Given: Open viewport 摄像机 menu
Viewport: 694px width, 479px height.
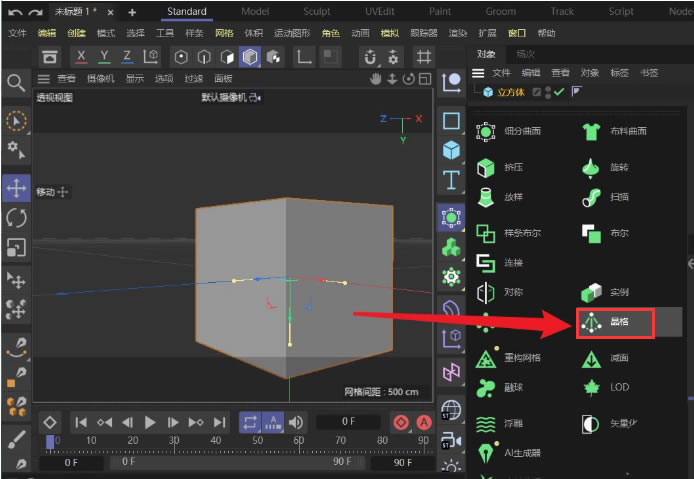Looking at the screenshot, I should [100, 79].
